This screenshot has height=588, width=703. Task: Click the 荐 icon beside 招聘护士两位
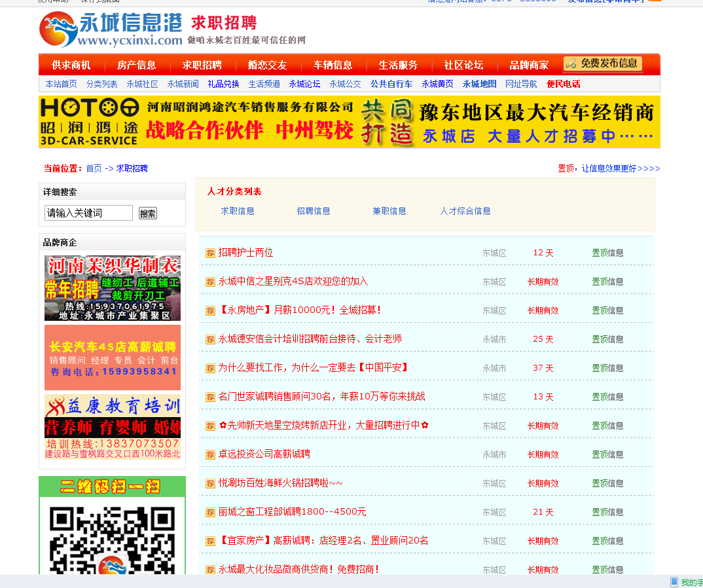pos(210,253)
